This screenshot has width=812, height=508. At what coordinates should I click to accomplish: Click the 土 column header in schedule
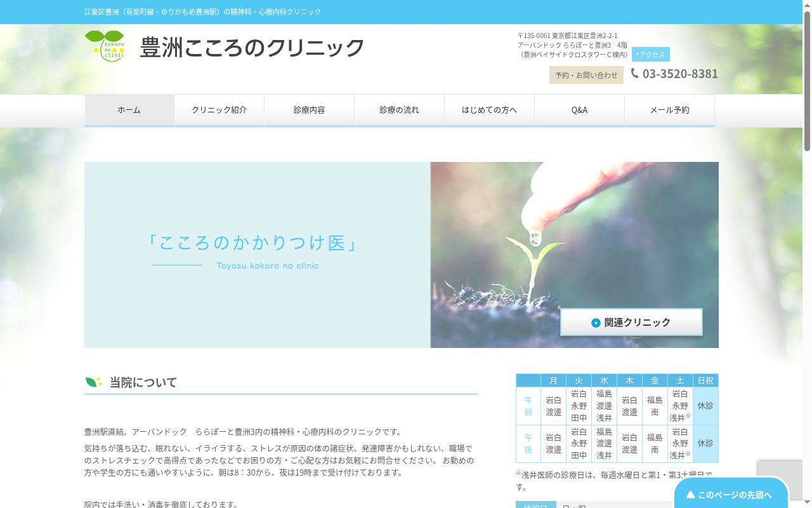pyautogui.click(x=680, y=380)
